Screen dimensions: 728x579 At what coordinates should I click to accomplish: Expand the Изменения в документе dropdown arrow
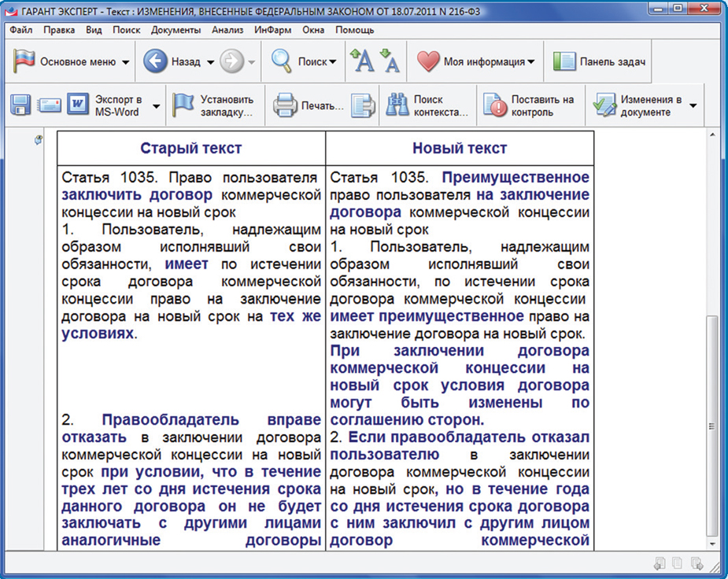pyautogui.click(x=693, y=105)
